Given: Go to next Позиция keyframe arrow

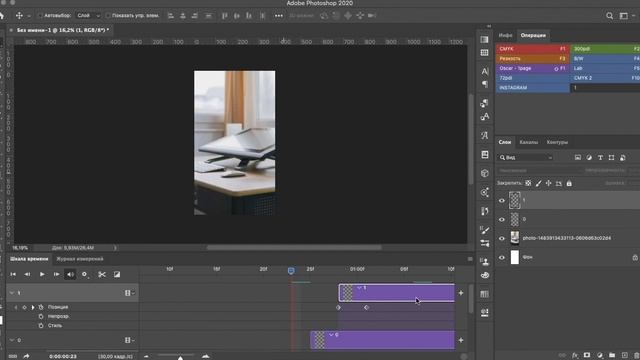Looking at the screenshot, I should pyautogui.click(x=33, y=307).
